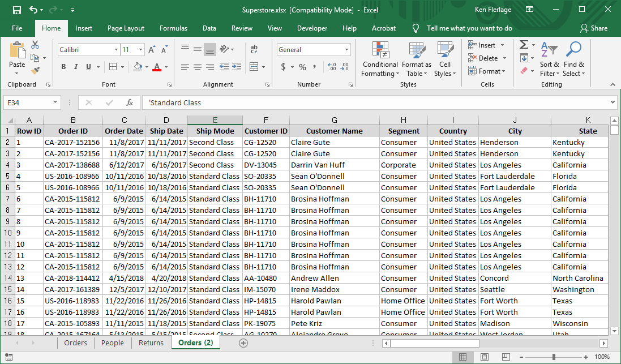Toggle Underline formatting

coord(89,67)
